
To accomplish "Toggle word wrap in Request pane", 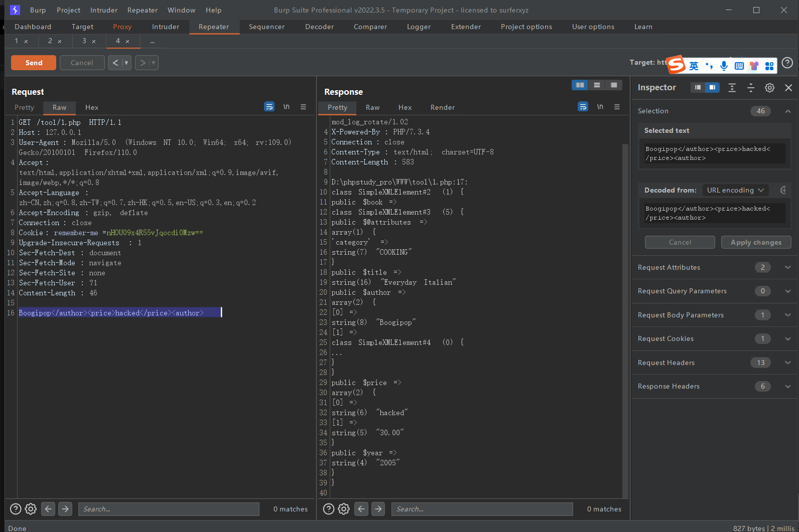I will pyautogui.click(x=270, y=107).
